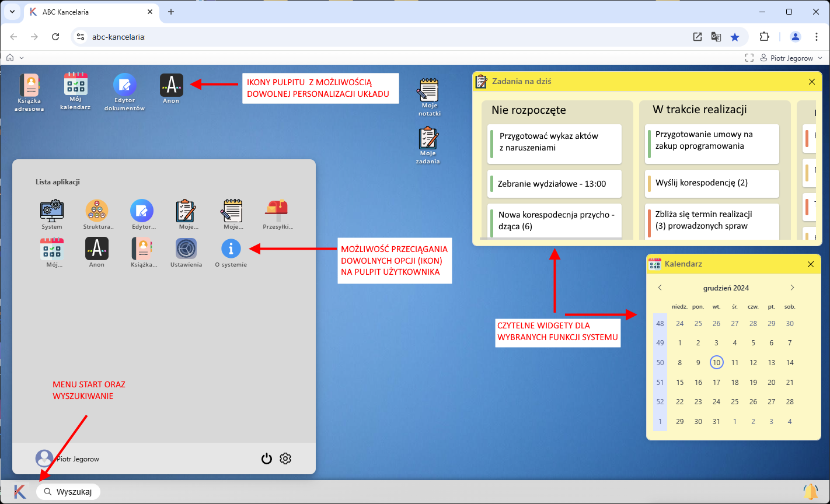Click Nie rozpoczęte column header
The width and height of the screenshot is (830, 504).
(x=529, y=110)
